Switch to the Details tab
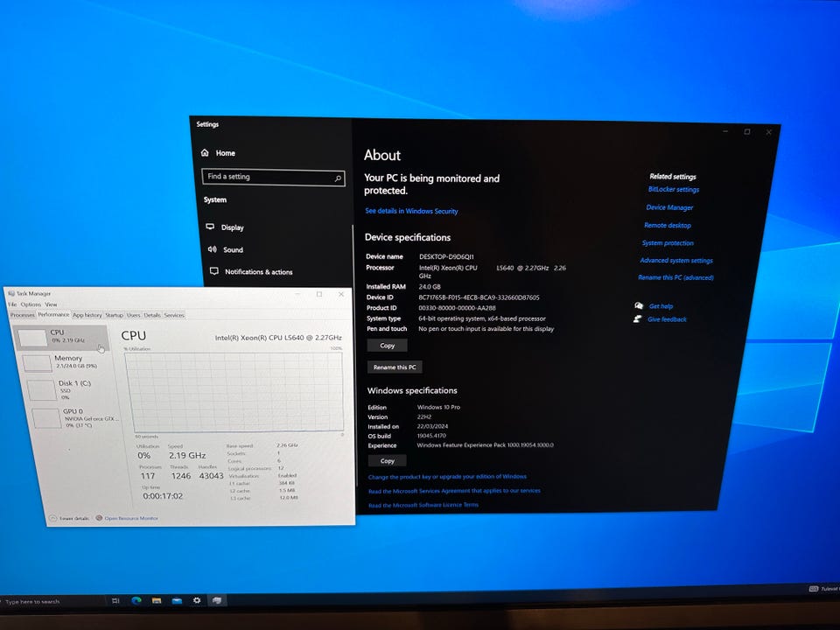This screenshot has height=630, width=840. pyautogui.click(x=152, y=315)
